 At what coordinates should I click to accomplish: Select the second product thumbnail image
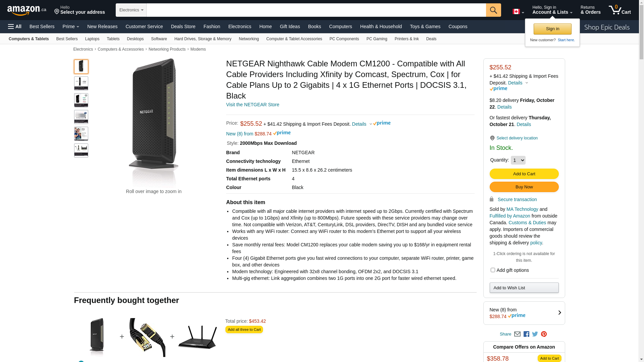(81, 83)
